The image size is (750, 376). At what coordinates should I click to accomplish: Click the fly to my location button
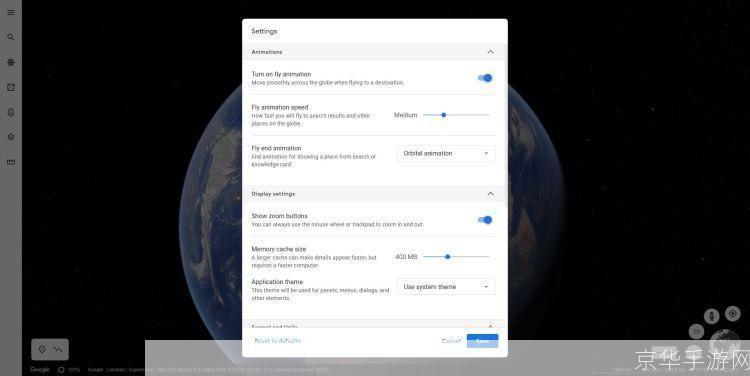click(x=732, y=314)
